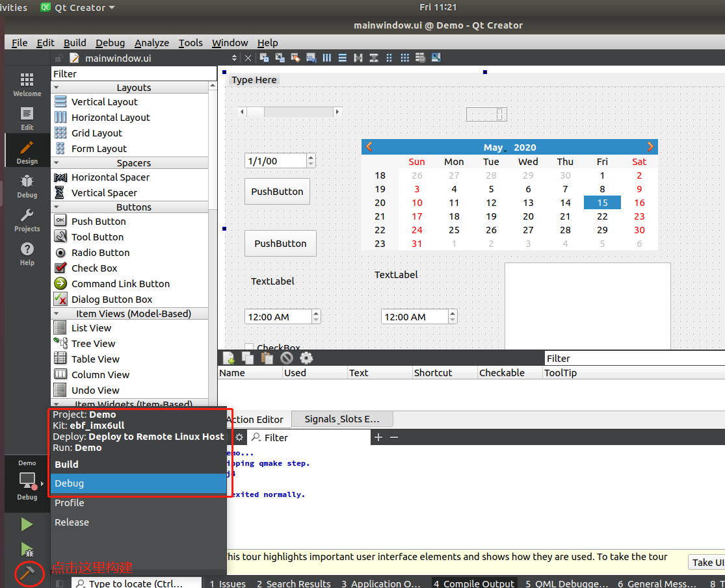725x588 pixels.
Task: Click the horizontal scrollbar widget on form
Action: [290, 111]
